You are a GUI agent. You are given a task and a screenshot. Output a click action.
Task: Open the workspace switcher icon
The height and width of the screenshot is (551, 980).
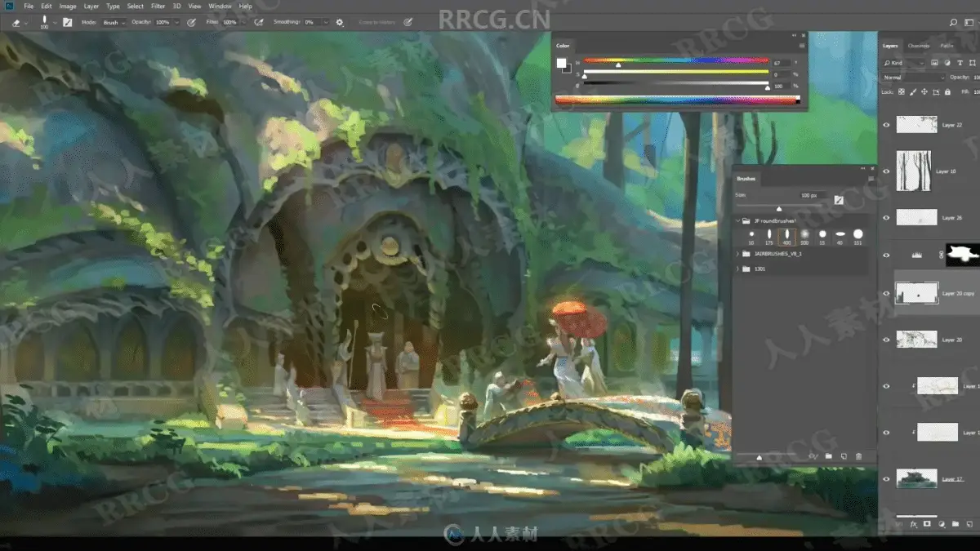(969, 22)
